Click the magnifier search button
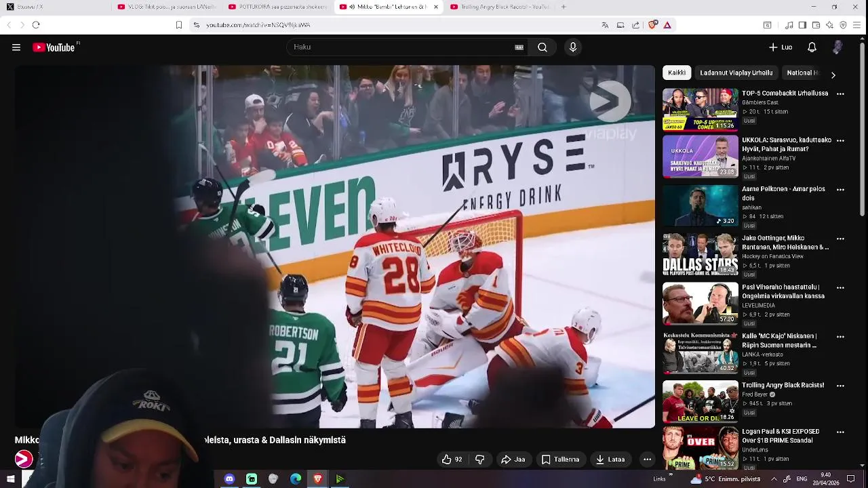The height and width of the screenshot is (488, 868). pos(542,47)
